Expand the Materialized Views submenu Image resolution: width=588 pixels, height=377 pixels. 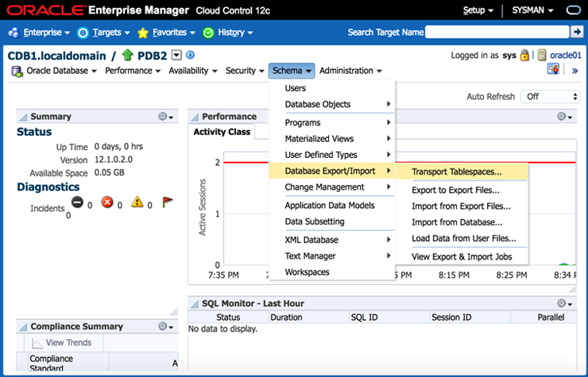click(x=332, y=139)
